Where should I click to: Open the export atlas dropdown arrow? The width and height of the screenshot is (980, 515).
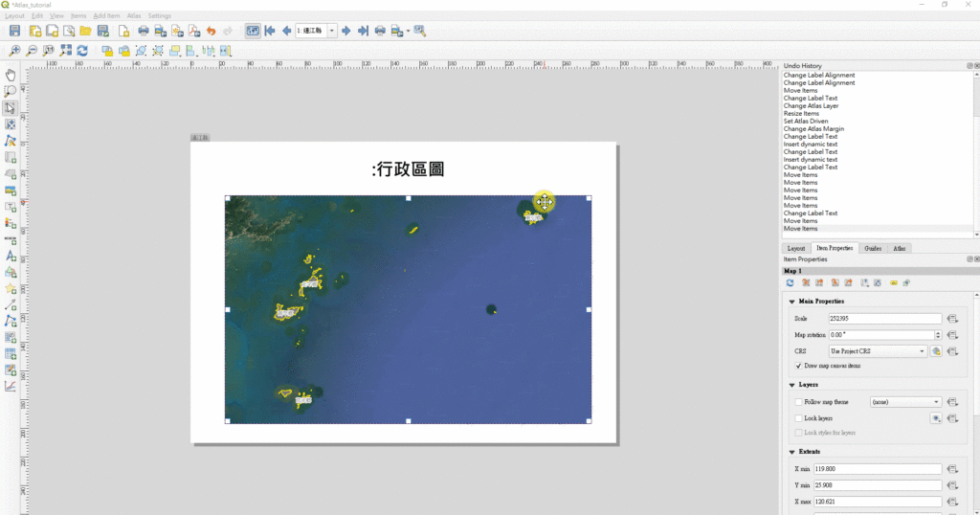click(408, 31)
